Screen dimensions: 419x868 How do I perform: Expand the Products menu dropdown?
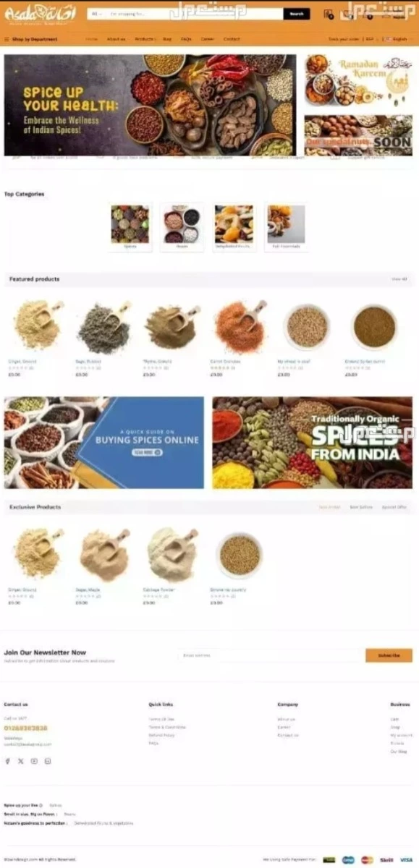coord(145,39)
